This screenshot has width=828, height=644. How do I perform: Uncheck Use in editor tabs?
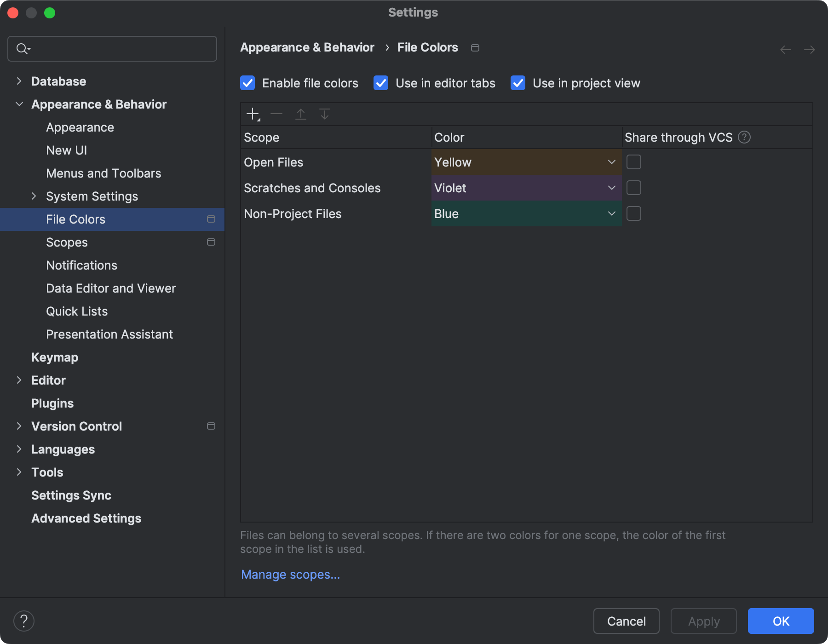tap(381, 83)
